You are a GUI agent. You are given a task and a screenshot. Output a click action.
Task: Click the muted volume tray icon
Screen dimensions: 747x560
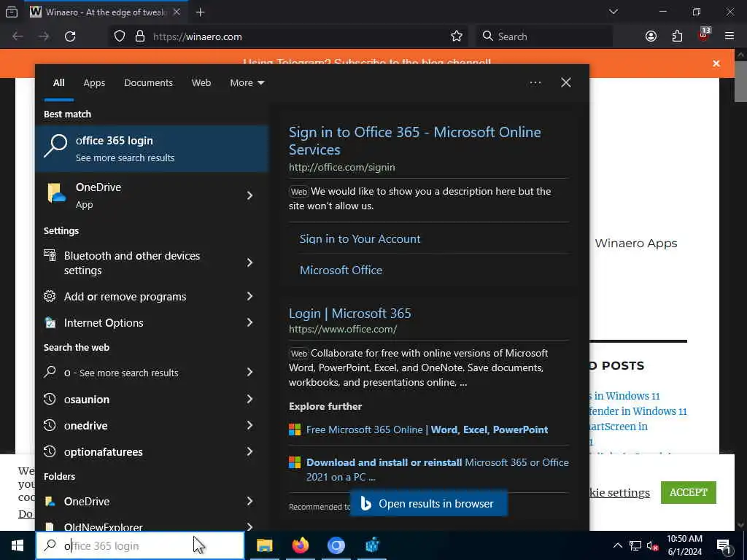point(652,545)
